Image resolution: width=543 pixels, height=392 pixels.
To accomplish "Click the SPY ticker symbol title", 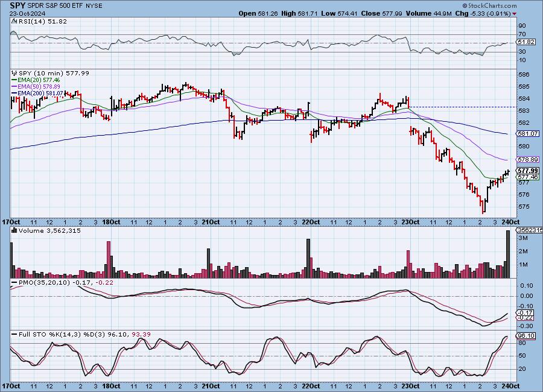I will (x=18, y=5).
